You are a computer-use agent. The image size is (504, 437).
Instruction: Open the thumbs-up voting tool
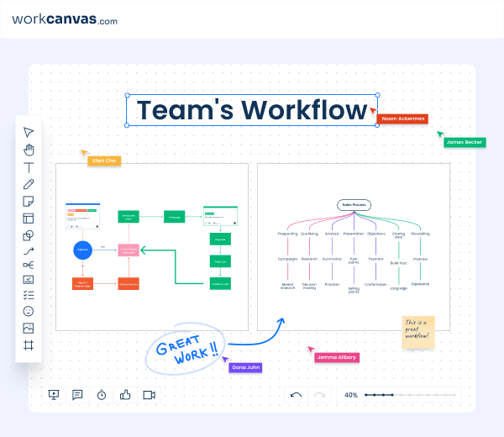coord(125,394)
